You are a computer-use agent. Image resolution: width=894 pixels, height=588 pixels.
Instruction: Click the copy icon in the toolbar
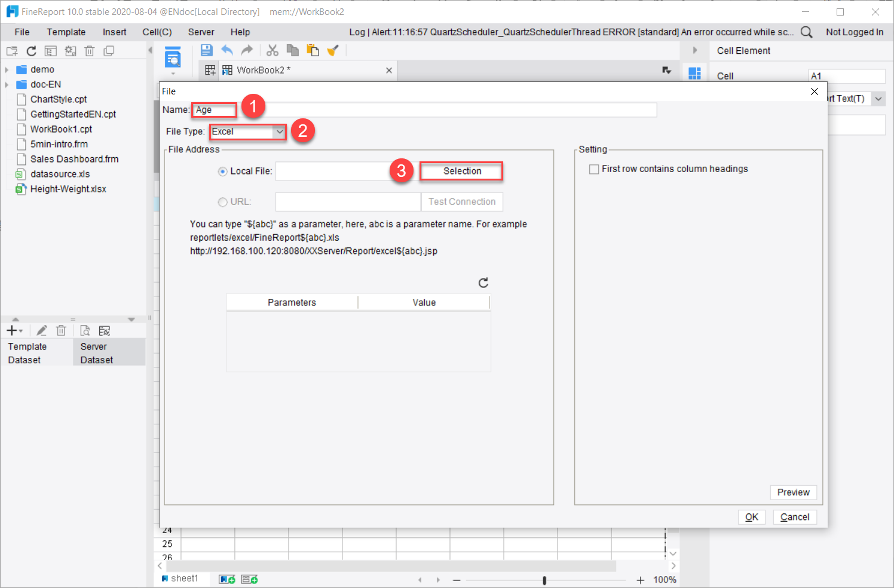pos(292,50)
